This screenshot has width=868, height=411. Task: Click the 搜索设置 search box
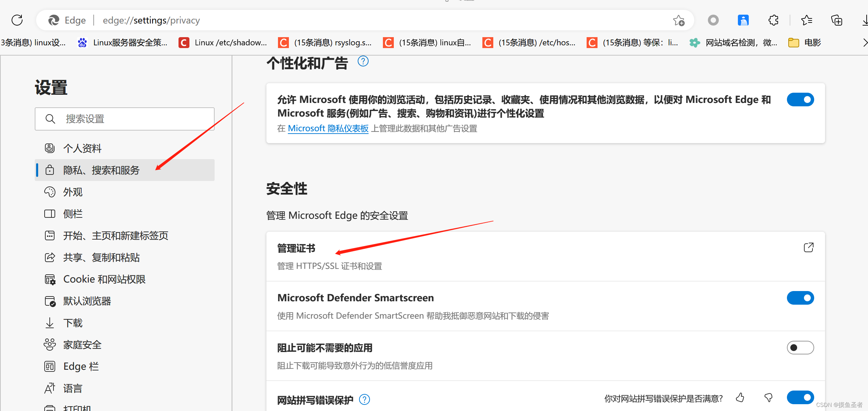coord(125,119)
